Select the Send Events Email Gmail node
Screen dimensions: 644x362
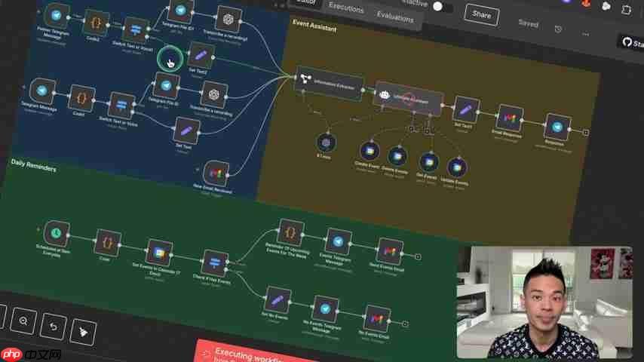[389, 252]
